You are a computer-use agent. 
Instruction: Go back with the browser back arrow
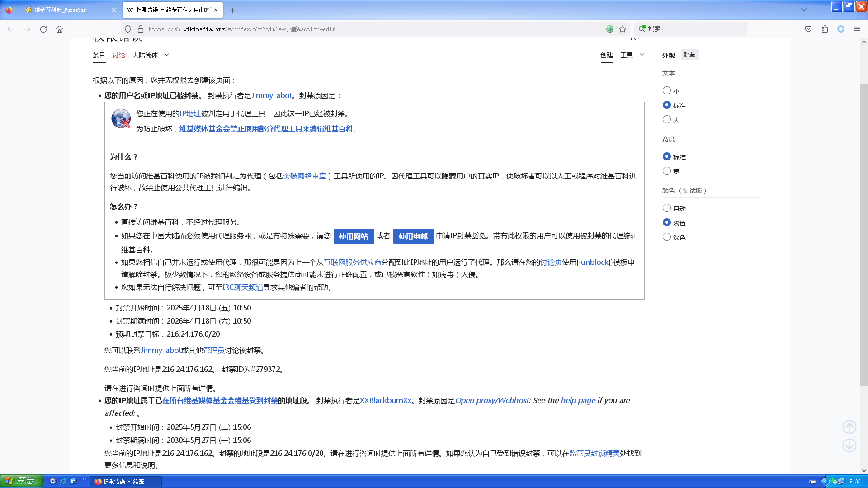pos(11,29)
